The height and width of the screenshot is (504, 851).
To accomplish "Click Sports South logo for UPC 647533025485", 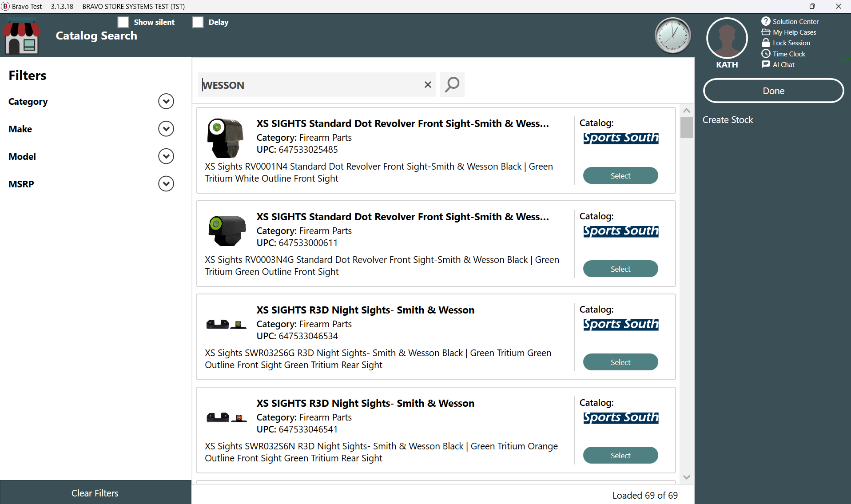I will coord(620,138).
